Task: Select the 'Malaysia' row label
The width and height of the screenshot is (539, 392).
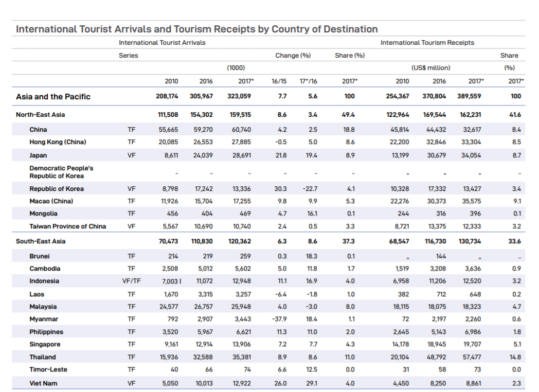Action: pos(43,307)
